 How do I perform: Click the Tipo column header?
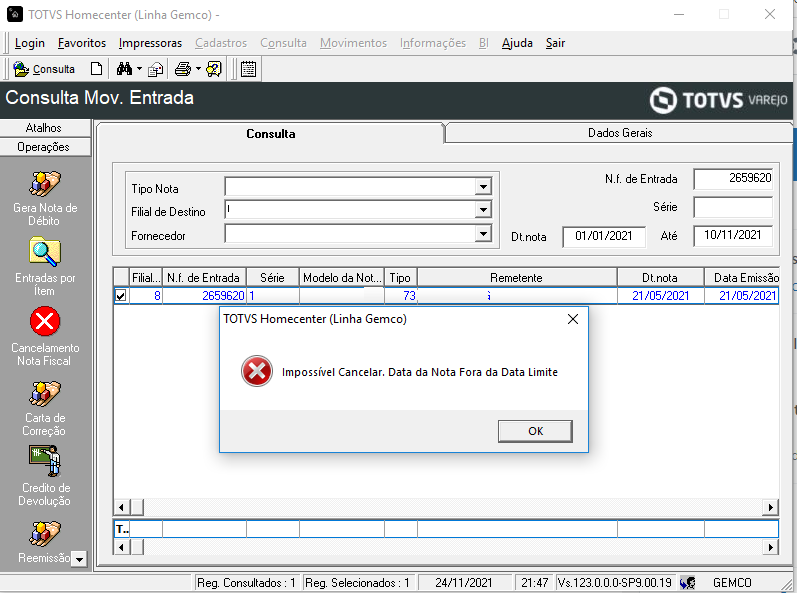tap(401, 278)
